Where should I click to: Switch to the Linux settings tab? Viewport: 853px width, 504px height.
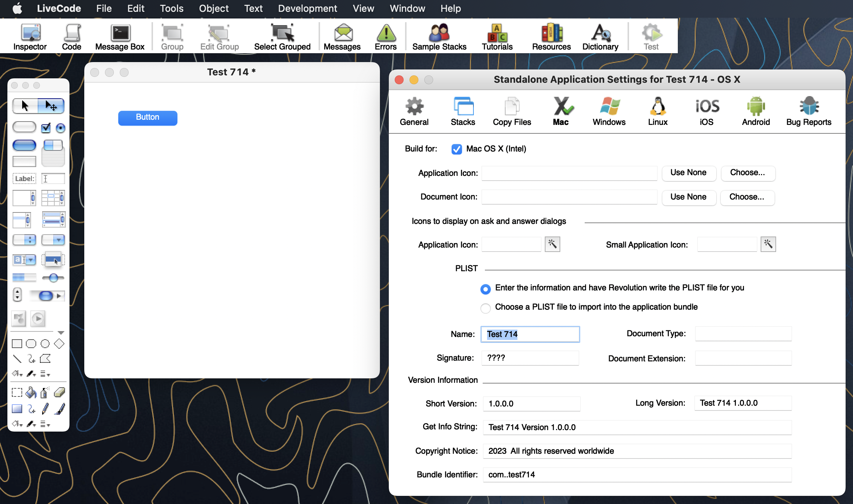pos(658,112)
